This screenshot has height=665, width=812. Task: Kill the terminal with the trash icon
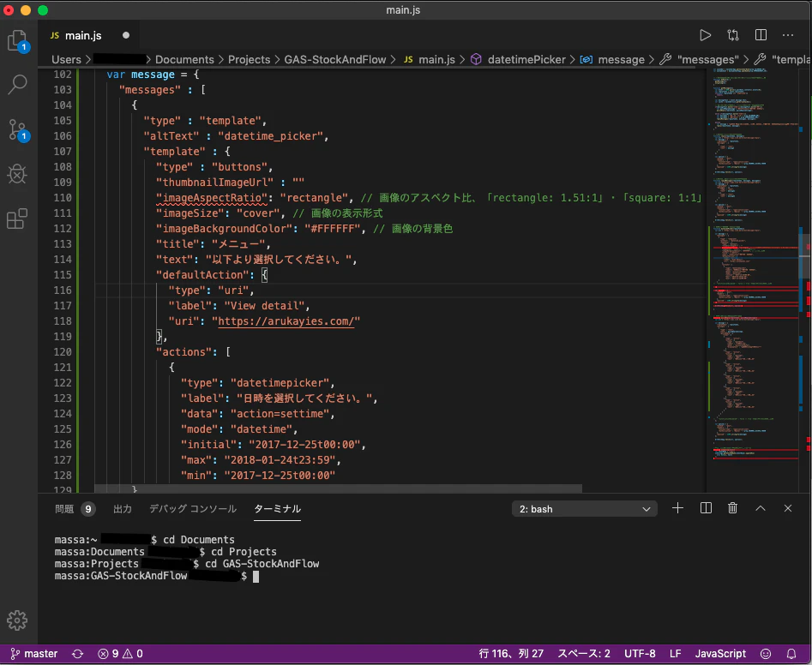click(x=733, y=508)
